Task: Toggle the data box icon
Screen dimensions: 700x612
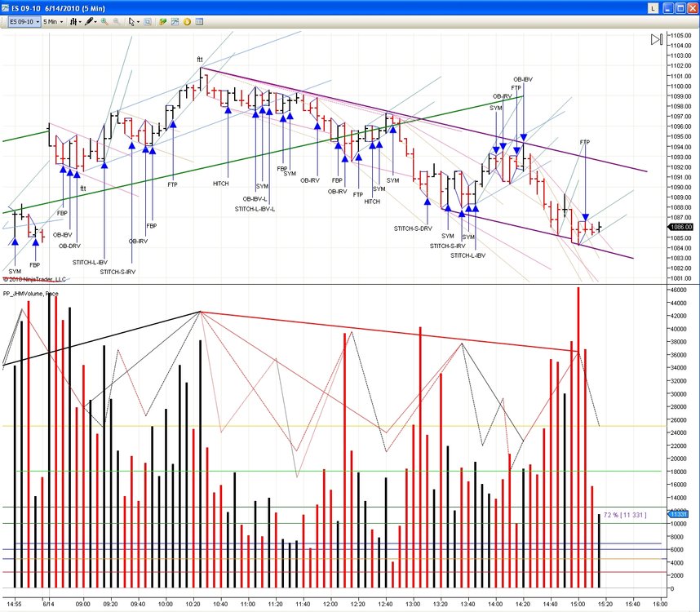Action: point(148,21)
